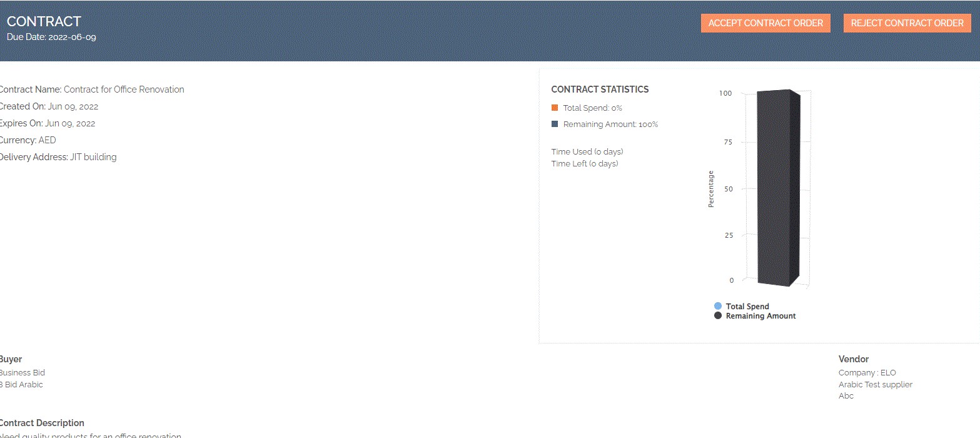Click the Company : ELO vendor line
The height and width of the screenshot is (438, 980).
pos(867,372)
